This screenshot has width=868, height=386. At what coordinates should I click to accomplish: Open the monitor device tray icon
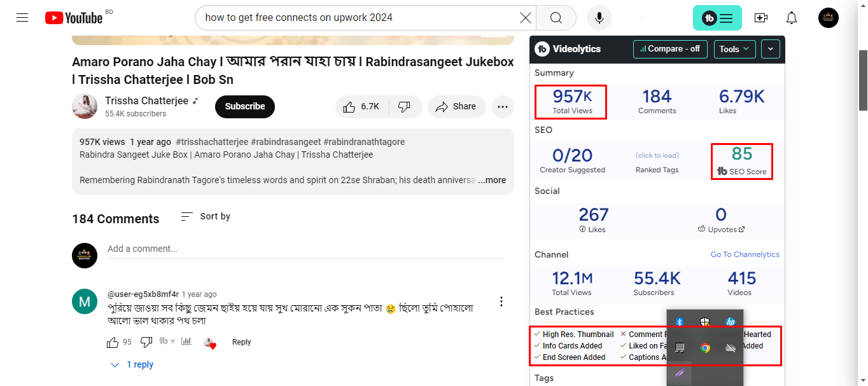point(679,348)
